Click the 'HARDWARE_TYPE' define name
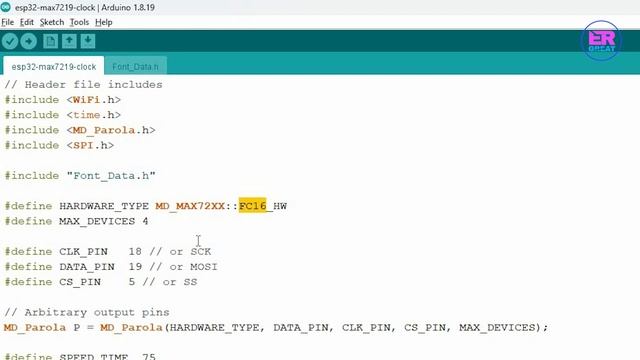 pos(104,206)
